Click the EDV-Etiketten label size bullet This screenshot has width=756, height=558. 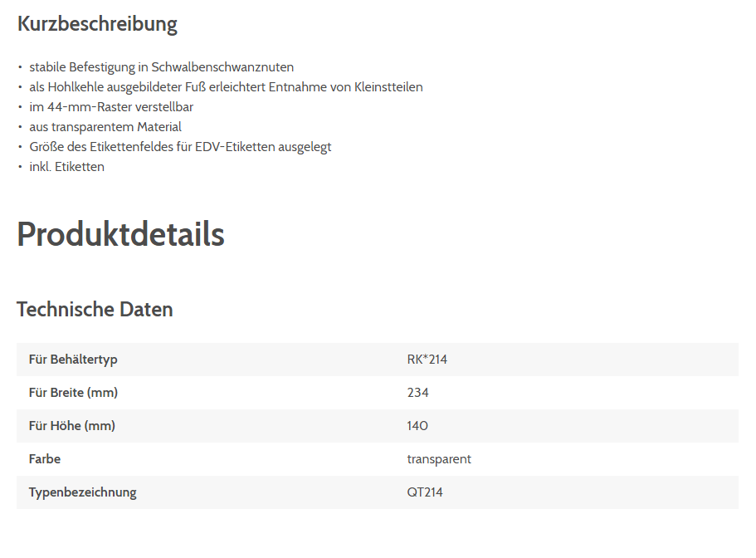point(180,147)
